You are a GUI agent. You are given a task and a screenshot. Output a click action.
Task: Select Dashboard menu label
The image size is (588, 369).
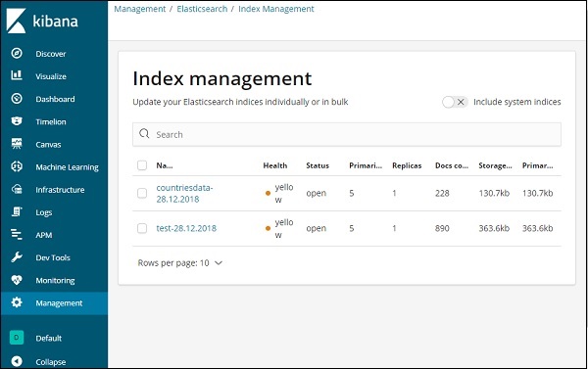click(x=55, y=99)
